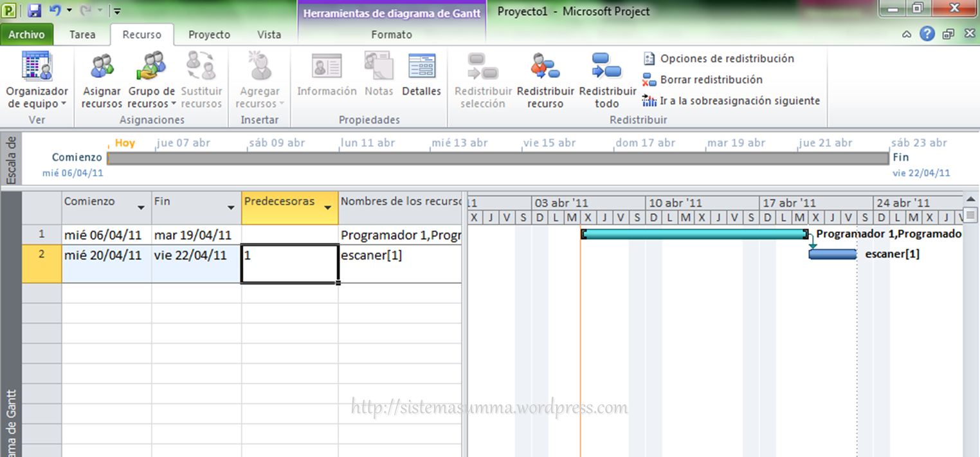This screenshot has height=457, width=980.
Task: Open the Predecesoras column filter arrow
Action: point(328,208)
